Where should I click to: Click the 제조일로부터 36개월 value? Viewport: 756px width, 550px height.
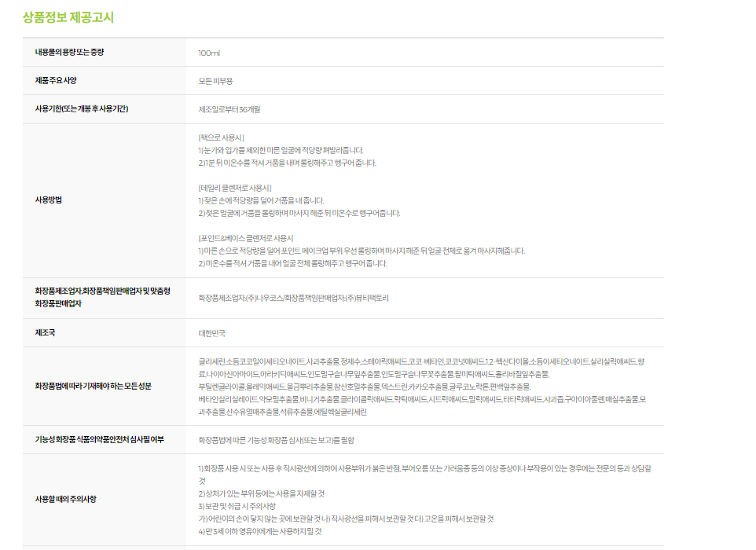tap(229, 109)
